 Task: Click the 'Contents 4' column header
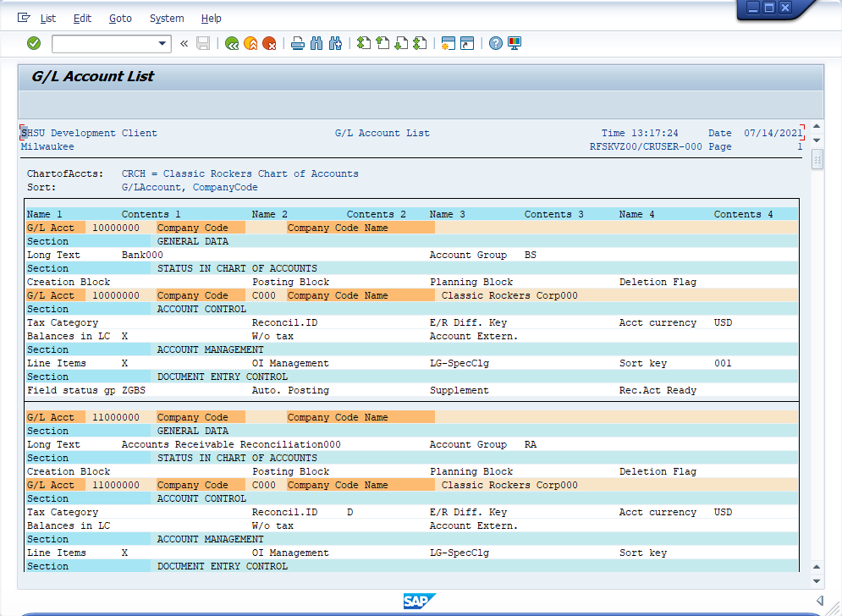click(743, 214)
